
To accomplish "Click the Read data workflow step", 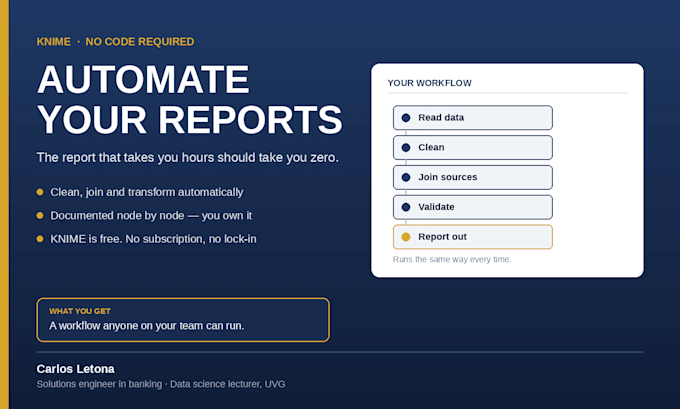I will (473, 118).
